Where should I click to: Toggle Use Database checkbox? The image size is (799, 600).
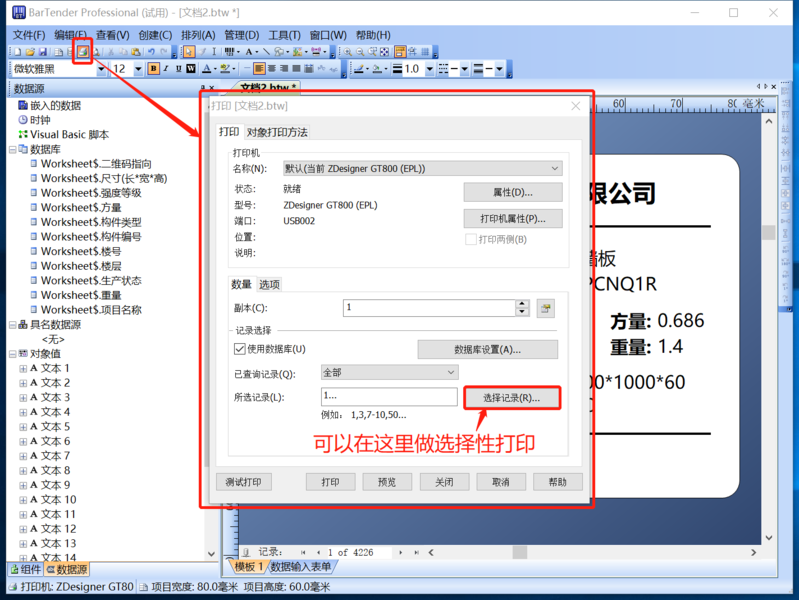[x=239, y=349]
